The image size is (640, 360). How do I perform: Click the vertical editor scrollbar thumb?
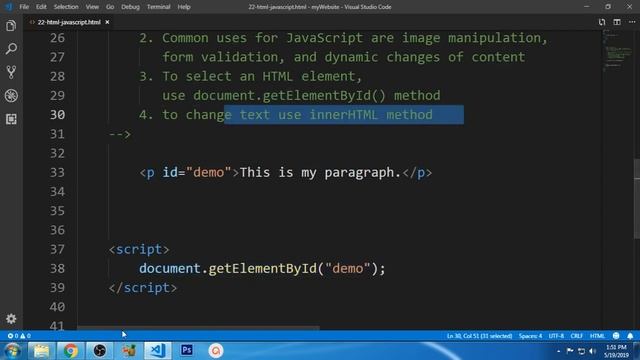(x=637, y=198)
